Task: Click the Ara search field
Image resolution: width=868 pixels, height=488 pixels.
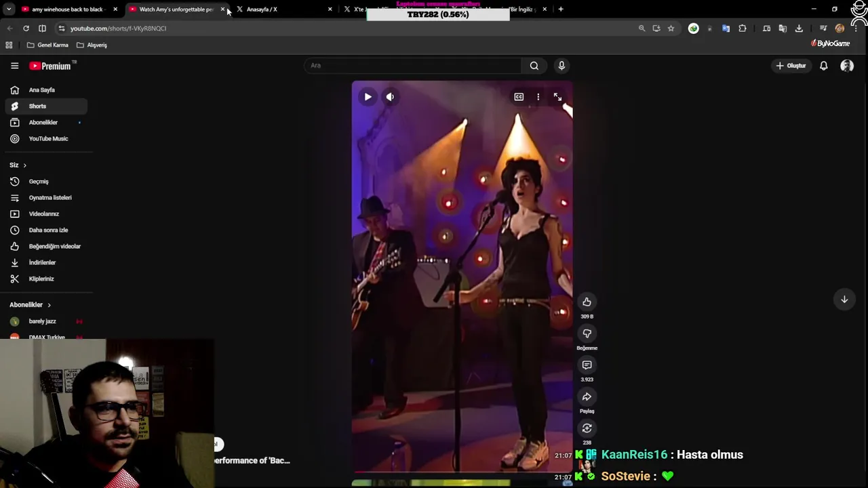Action: (x=412, y=66)
